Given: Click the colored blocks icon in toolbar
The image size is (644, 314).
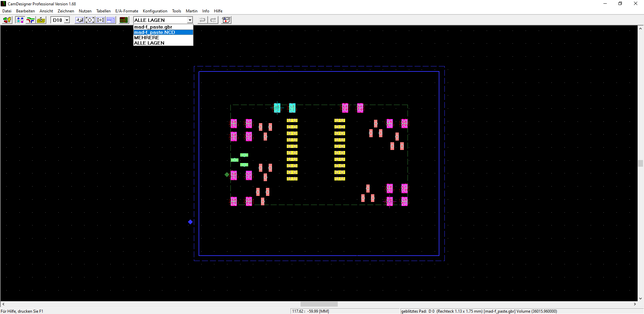Looking at the screenshot, I should tap(7, 20).
